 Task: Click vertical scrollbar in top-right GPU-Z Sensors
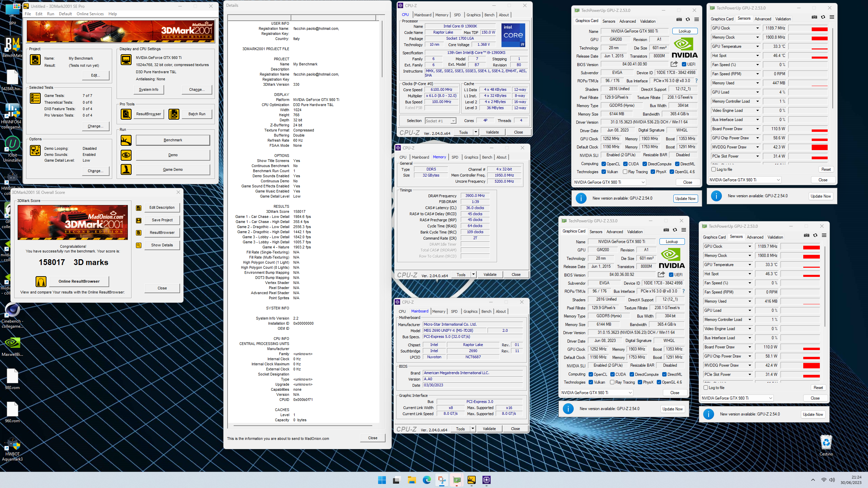click(832, 68)
